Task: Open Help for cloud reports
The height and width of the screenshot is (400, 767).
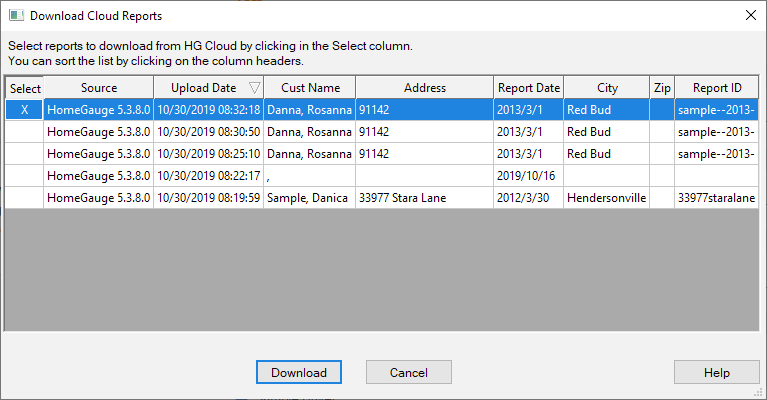Action: [716, 373]
